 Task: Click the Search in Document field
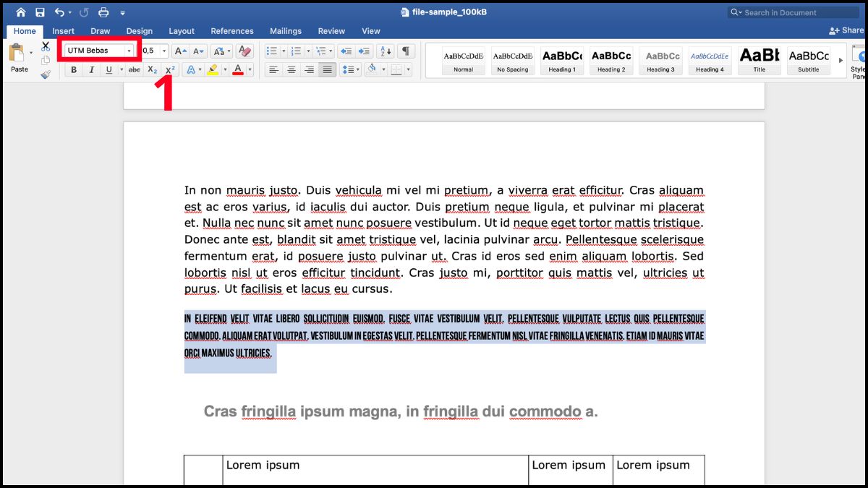pyautogui.click(x=793, y=12)
